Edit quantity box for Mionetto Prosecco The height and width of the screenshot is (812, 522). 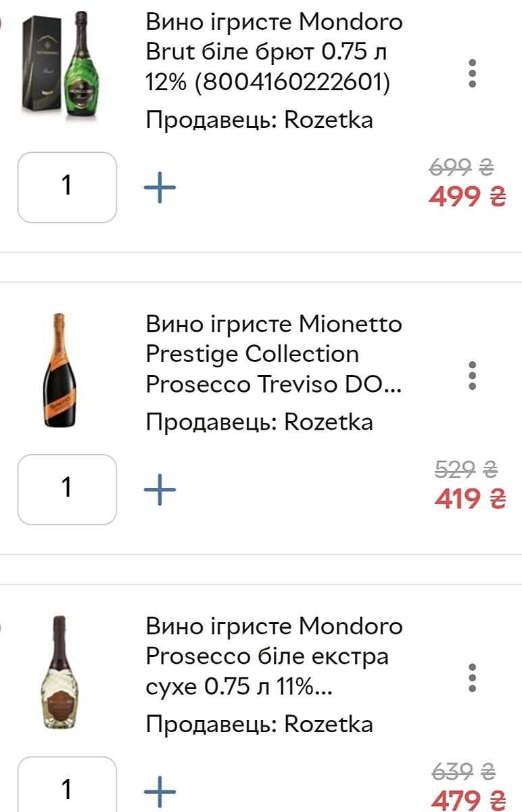point(67,489)
